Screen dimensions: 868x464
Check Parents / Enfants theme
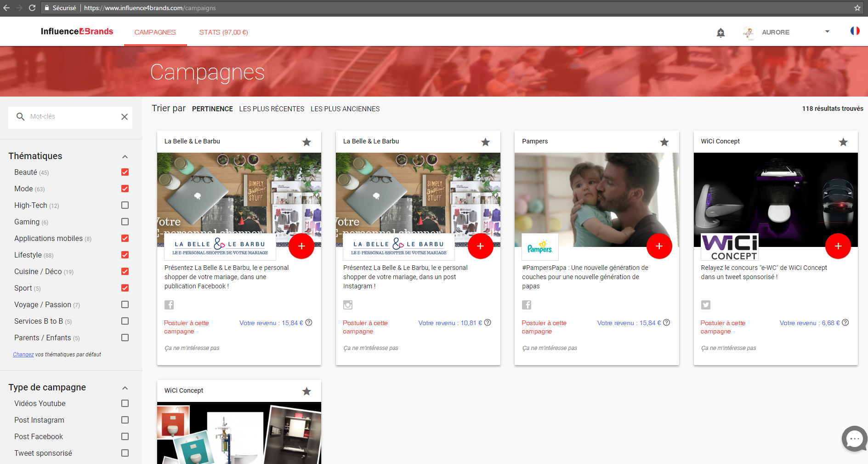tap(125, 338)
